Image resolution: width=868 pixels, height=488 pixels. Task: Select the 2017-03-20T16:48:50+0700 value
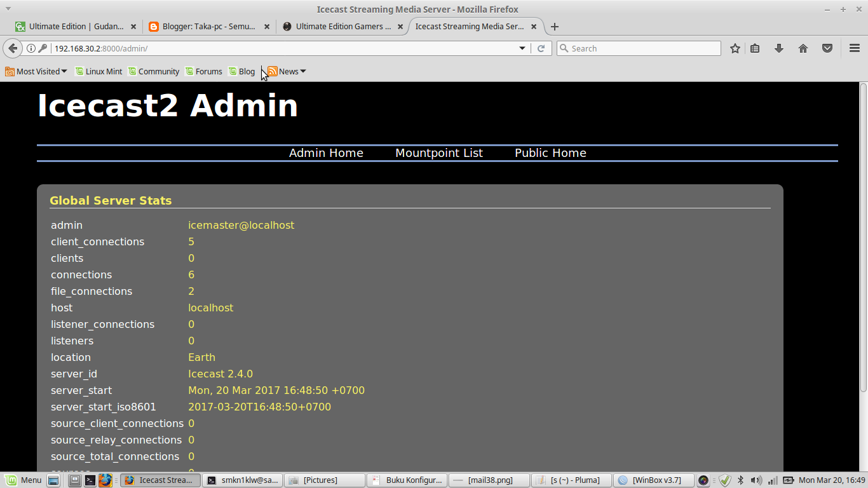coord(259,407)
